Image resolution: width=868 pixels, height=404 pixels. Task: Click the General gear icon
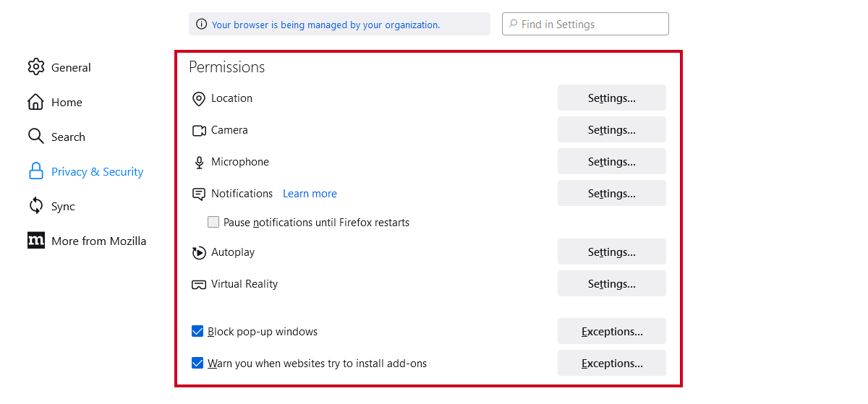[36, 67]
